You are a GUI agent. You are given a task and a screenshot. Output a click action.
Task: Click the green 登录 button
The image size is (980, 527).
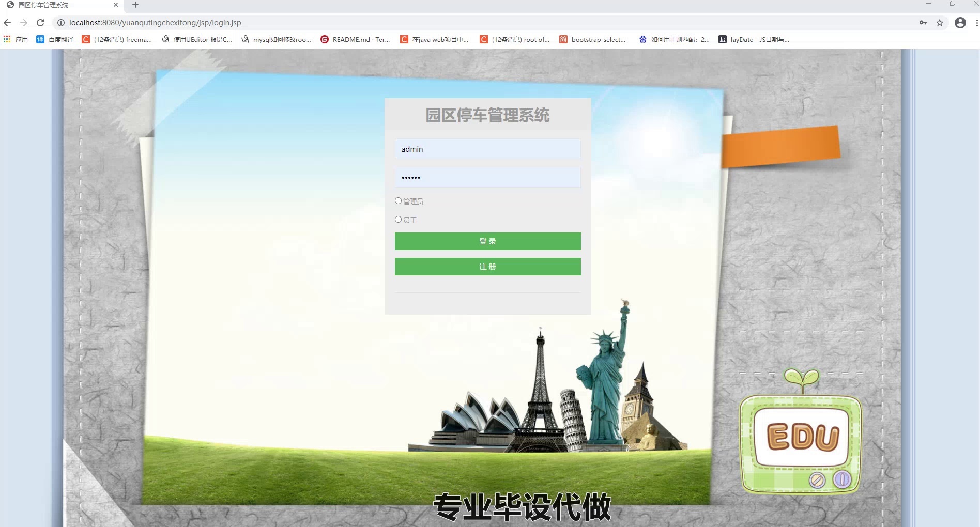(x=488, y=241)
